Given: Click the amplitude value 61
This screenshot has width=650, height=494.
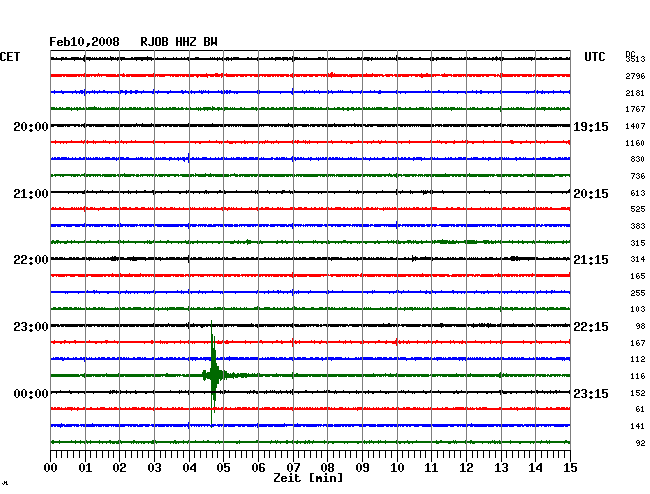Looking at the screenshot, I should click(x=640, y=409).
